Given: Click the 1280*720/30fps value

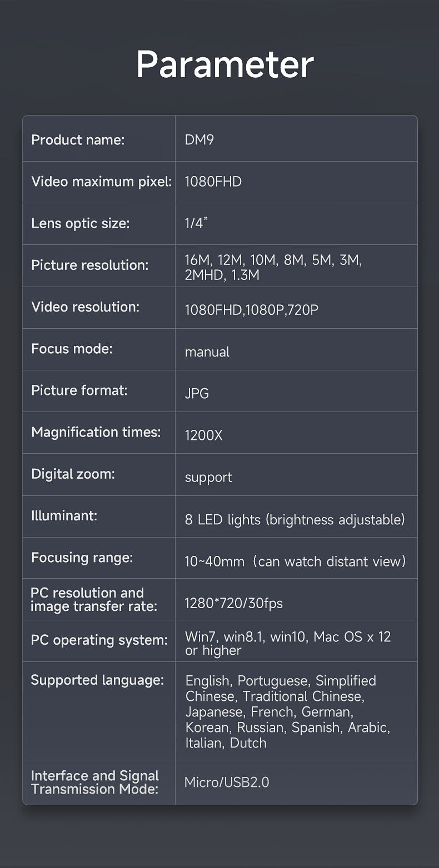Looking at the screenshot, I should [233, 603].
